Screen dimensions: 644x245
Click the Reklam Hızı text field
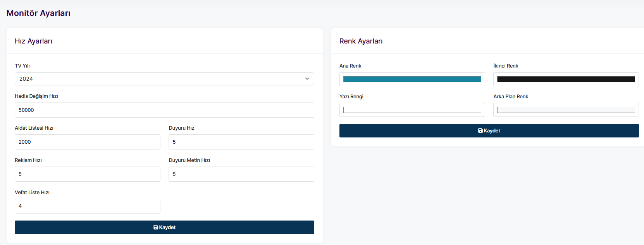pos(87,174)
